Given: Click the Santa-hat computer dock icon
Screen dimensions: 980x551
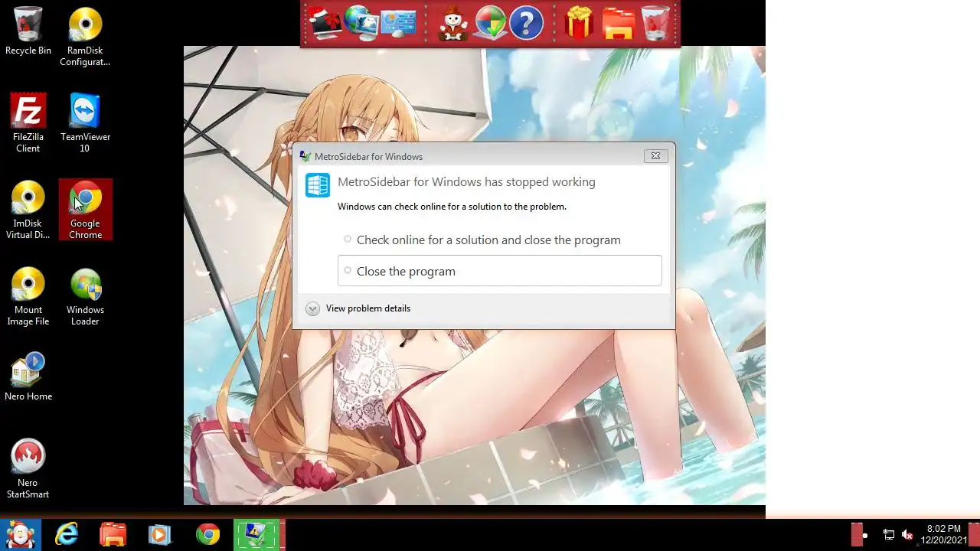Looking at the screenshot, I should (325, 24).
